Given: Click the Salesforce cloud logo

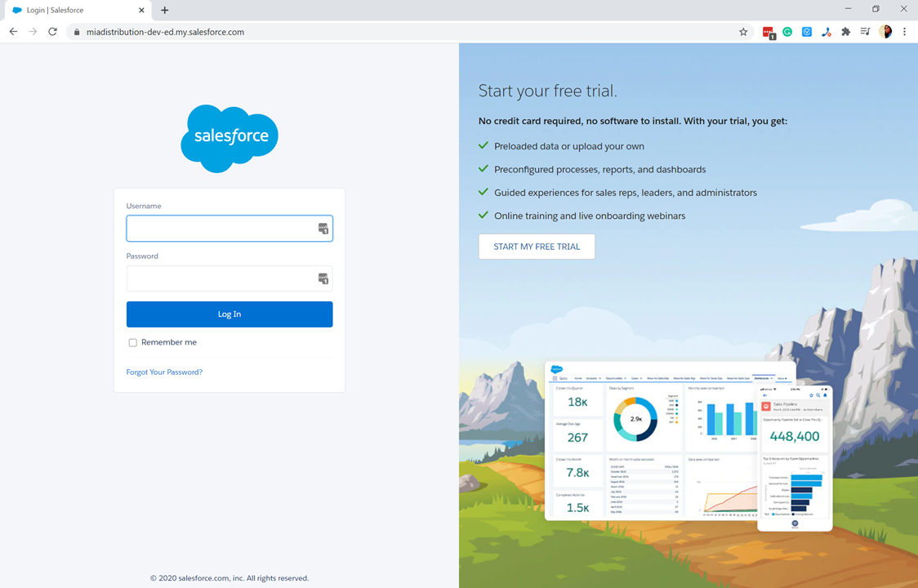Looking at the screenshot, I should (x=229, y=139).
